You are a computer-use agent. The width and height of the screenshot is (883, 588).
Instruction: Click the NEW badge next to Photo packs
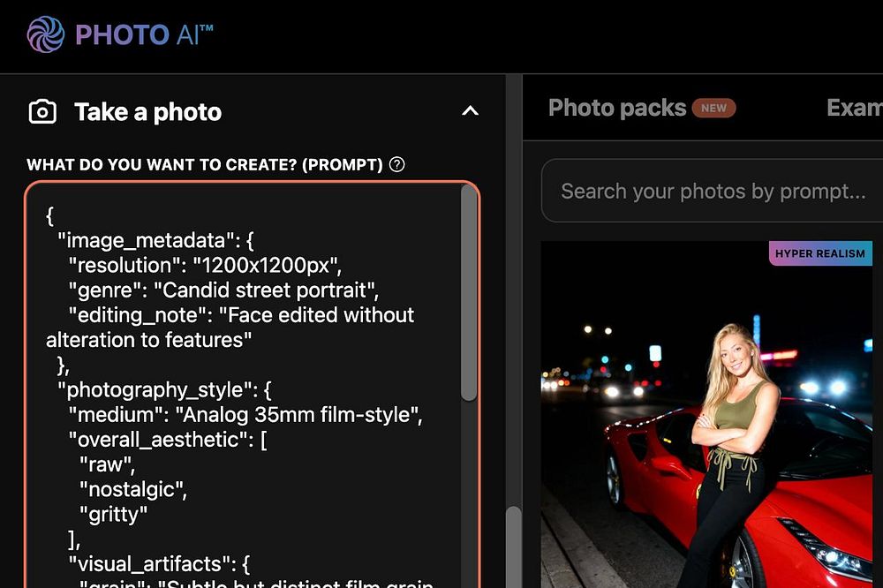coord(713,109)
